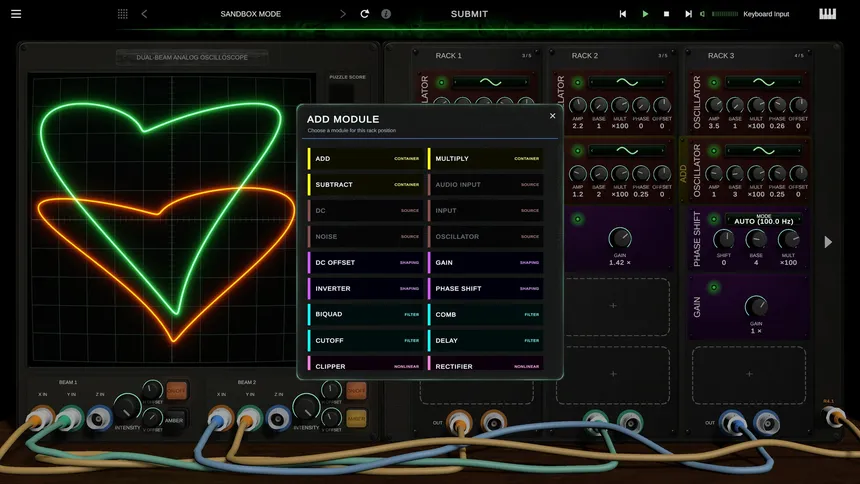The image size is (860, 484).
Task: Open Rack 3 top oscillator waveform selector
Action: pyautogui.click(x=763, y=82)
